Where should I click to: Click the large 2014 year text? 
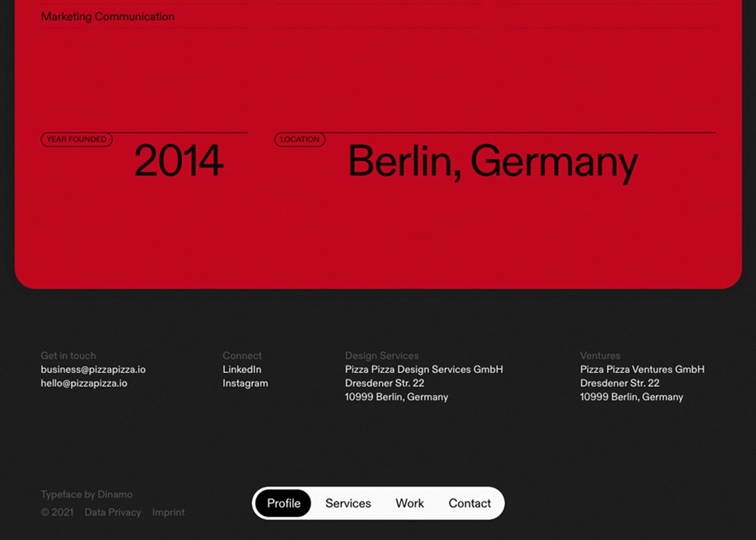coord(179,161)
